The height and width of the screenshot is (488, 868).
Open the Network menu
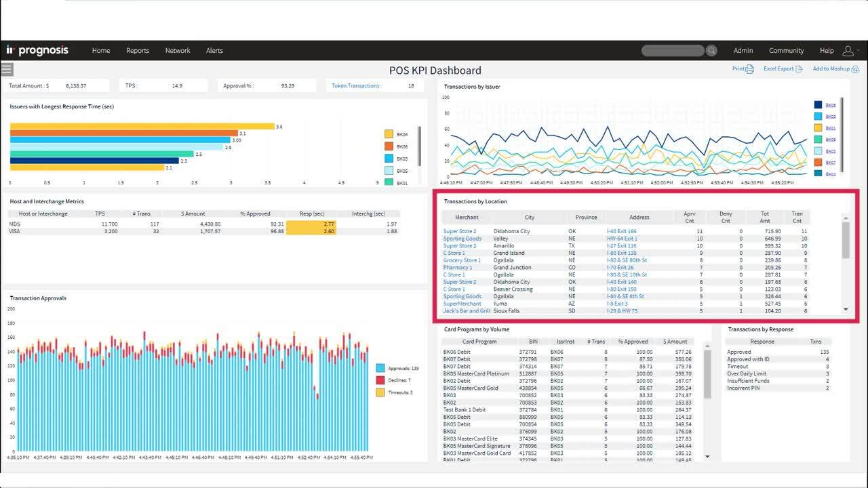point(178,51)
